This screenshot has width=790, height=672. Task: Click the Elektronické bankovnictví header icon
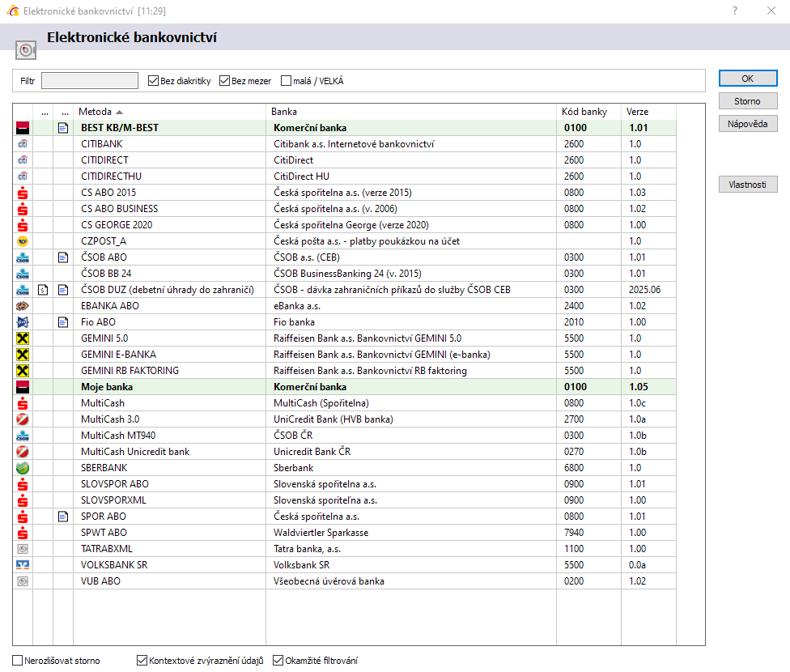point(26,50)
